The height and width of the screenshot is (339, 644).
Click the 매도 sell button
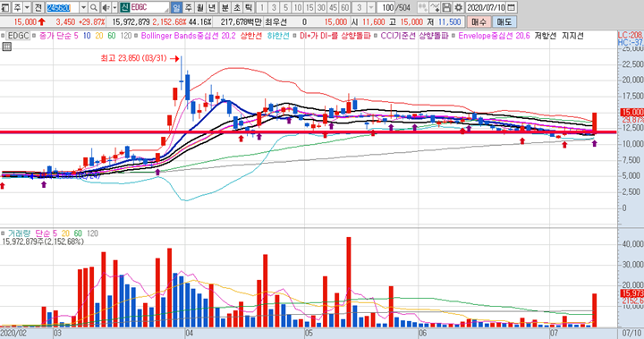pyautogui.click(x=504, y=21)
